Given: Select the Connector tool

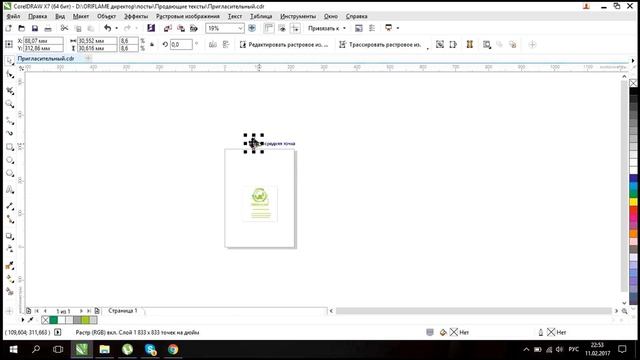Looking at the screenshot, I should click(10, 220).
